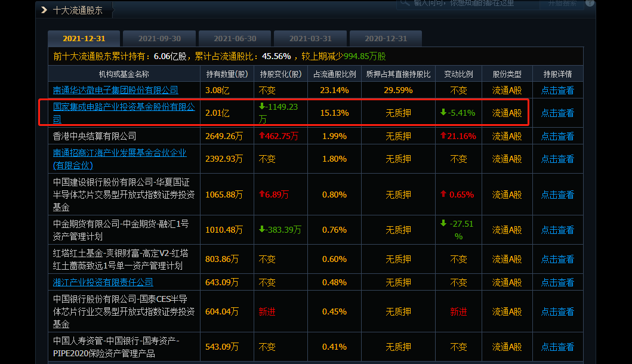Click the 543.09万 holding value
This screenshot has width=632, height=364.
click(221, 347)
